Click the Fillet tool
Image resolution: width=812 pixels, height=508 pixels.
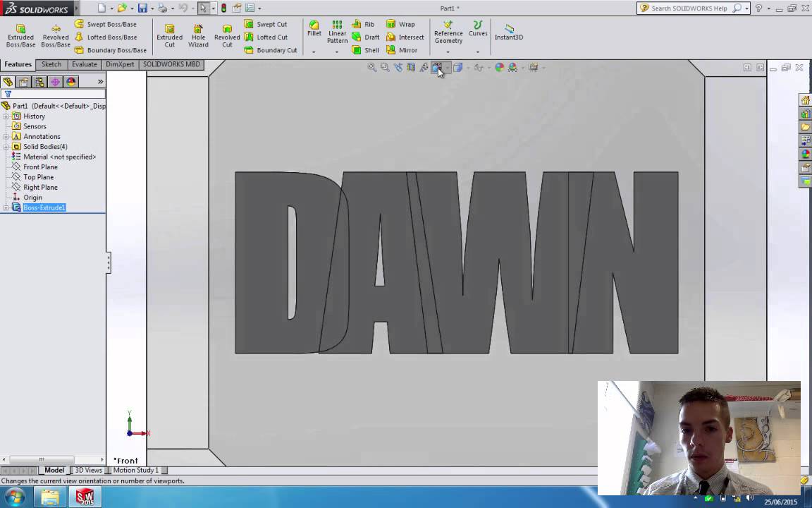pos(314,28)
